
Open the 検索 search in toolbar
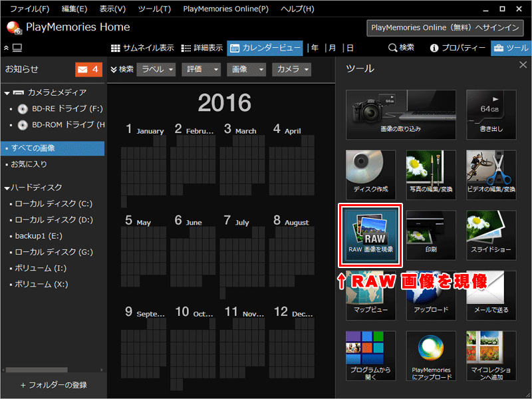click(x=401, y=48)
